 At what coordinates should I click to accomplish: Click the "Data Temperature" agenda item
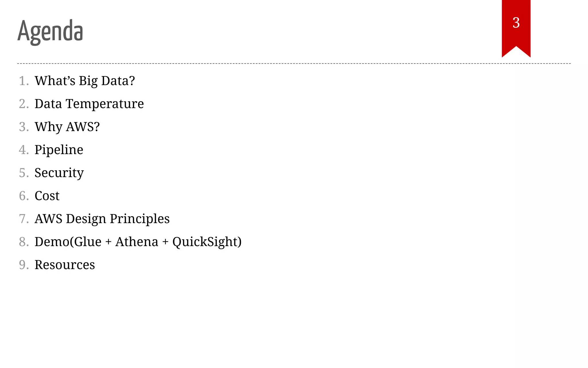point(89,104)
